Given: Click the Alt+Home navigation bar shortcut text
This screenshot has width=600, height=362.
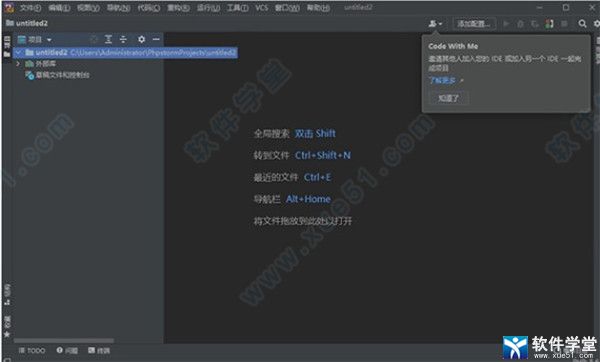Looking at the screenshot, I should coord(308,199).
